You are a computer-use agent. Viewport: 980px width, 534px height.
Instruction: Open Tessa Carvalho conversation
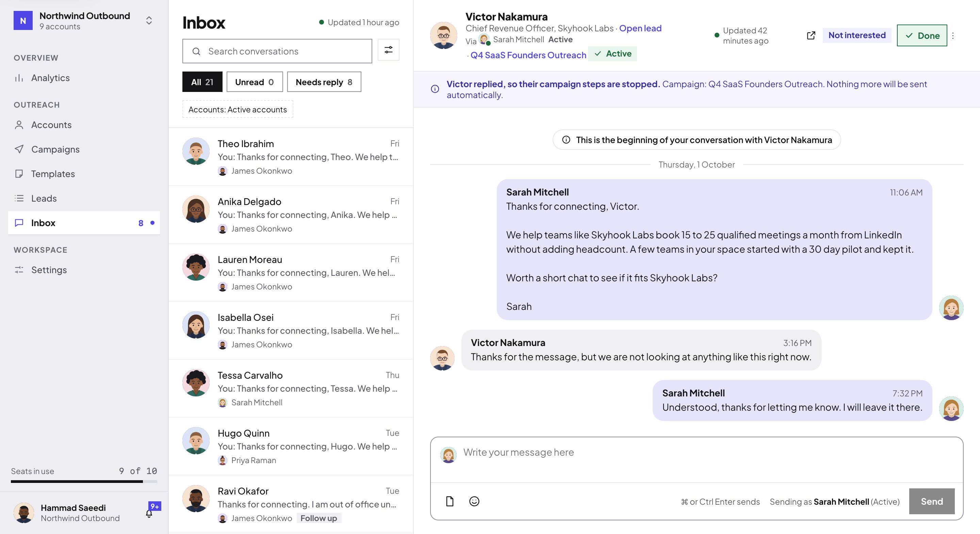(291, 389)
